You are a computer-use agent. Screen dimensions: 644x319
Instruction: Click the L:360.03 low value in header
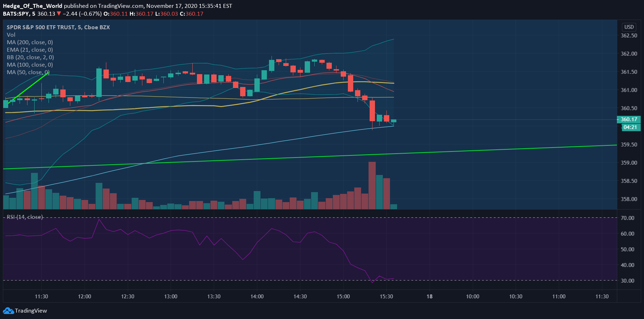click(x=166, y=14)
